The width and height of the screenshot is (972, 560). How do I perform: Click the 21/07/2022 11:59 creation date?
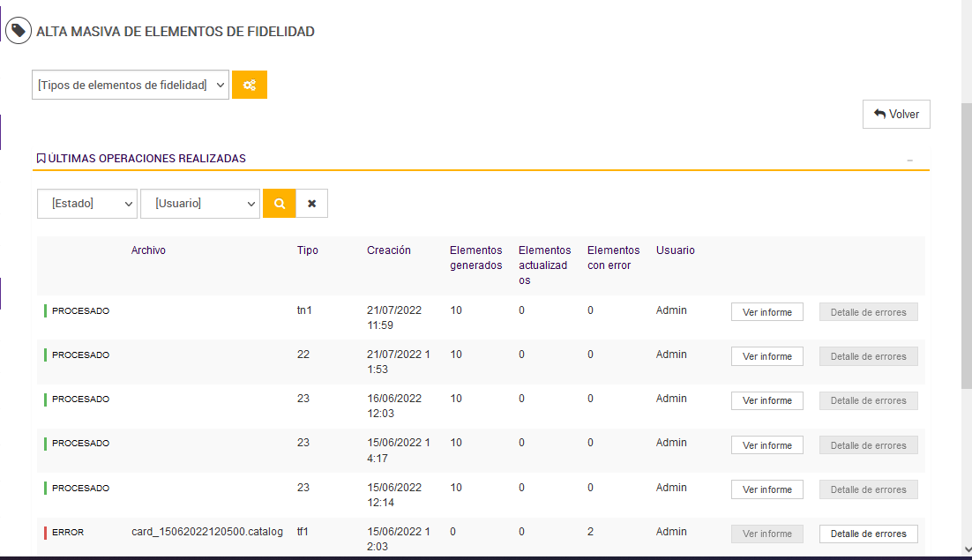[x=394, y=317]
